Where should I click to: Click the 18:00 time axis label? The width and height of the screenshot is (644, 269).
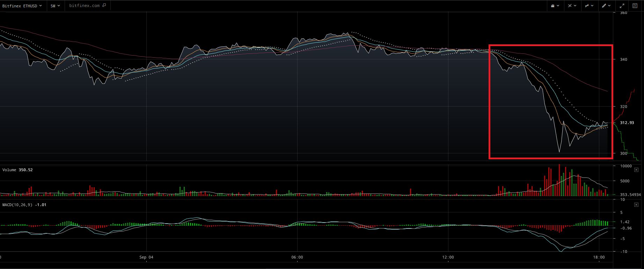click(599, 257)
